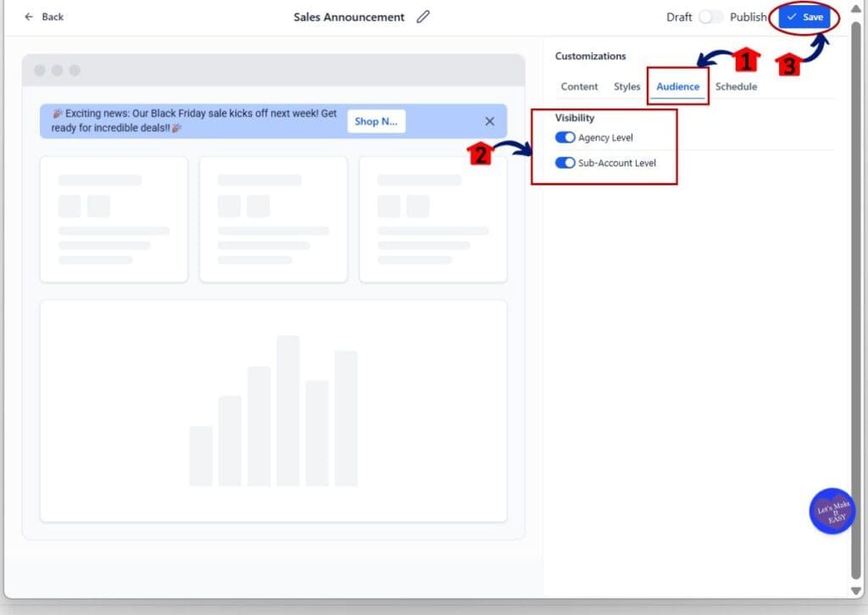This screenshot has height=615, width=868.
Task: Click the pencil icon to rename announcement
Action: (x=423, y=17)
